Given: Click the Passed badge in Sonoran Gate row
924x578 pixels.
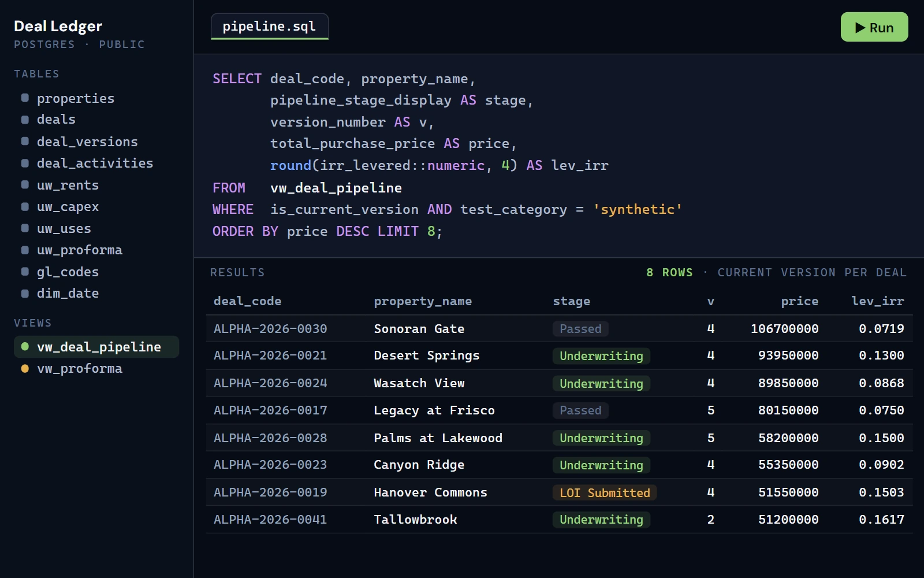Looking at the screenshot, I should [580, 329].
